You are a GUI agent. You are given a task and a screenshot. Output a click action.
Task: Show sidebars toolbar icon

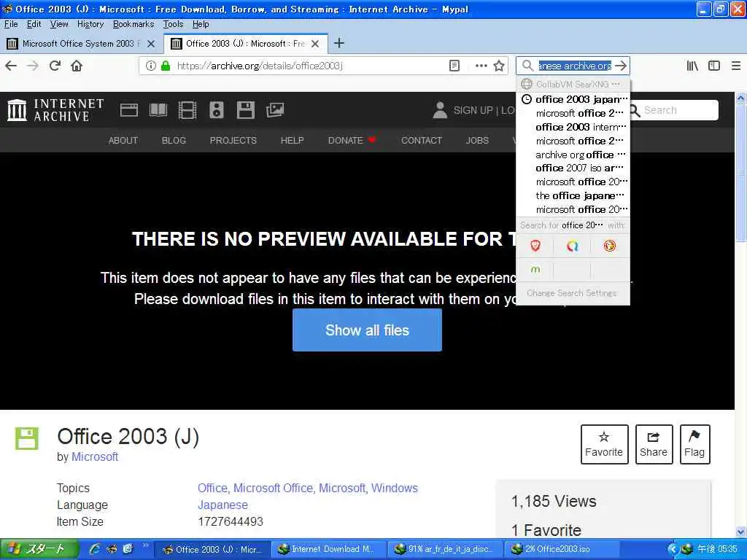pyautogui.click(x=713, y=66)
